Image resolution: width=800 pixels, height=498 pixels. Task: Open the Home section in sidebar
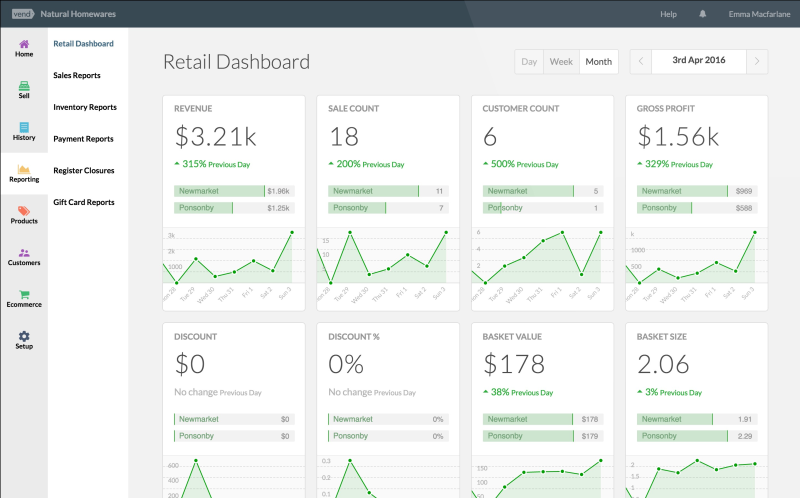[24, 47]
